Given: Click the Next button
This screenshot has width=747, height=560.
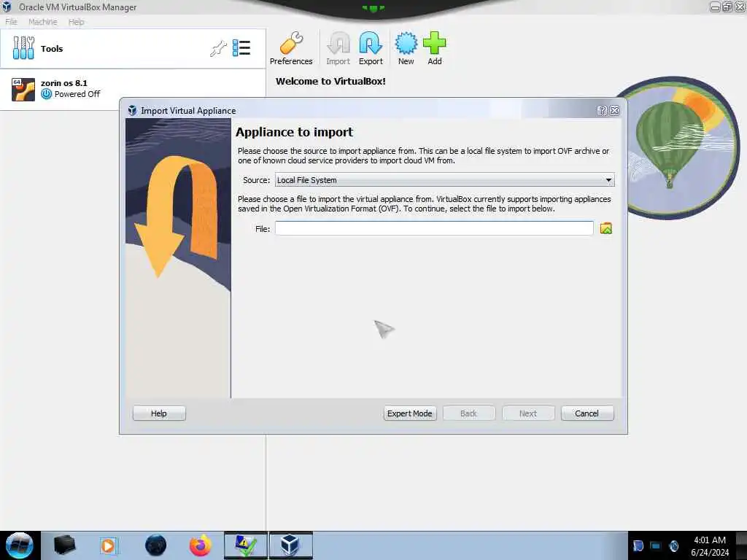Looking at the screenshot, I should coord(528,413).
